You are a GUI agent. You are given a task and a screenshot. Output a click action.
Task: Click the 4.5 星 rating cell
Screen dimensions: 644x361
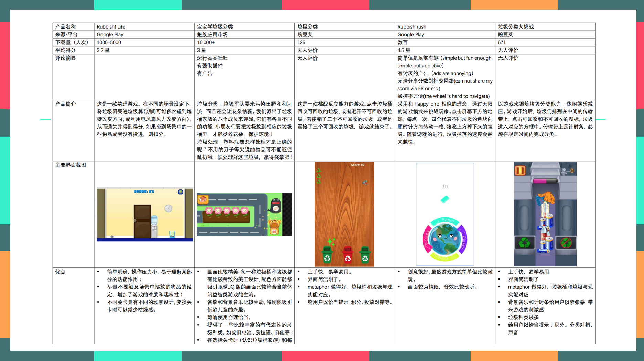(445, 50)
